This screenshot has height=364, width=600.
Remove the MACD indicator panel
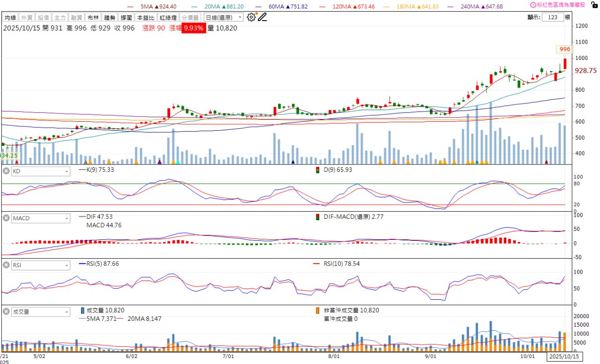point(6,218)
